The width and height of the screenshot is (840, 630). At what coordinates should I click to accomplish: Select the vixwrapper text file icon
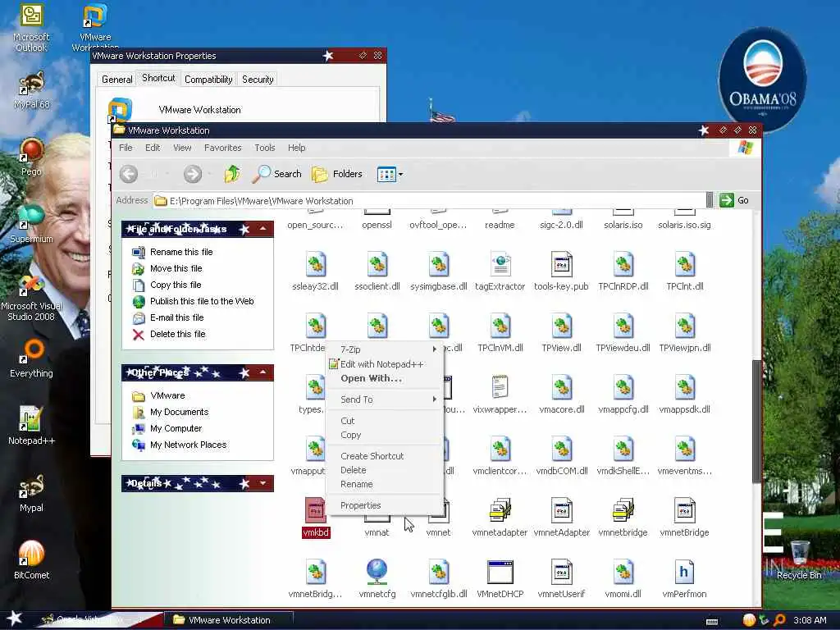tap(500, 387)
